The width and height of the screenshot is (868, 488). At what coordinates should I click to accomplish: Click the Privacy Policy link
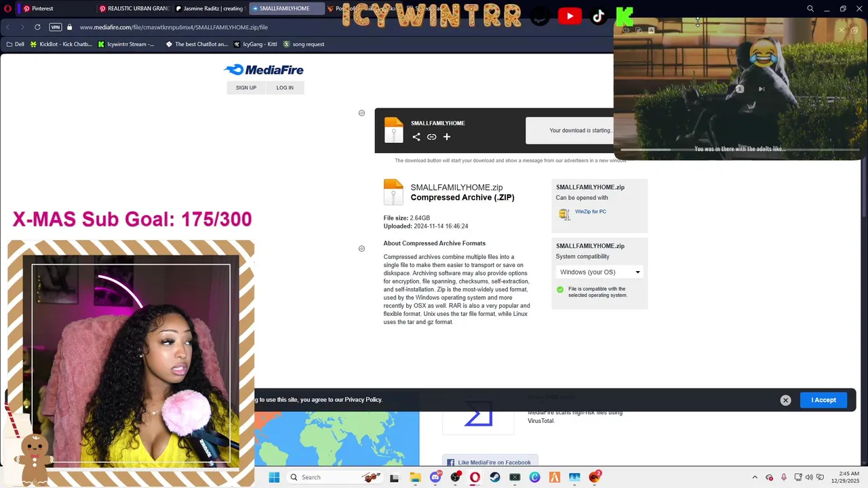363,400
